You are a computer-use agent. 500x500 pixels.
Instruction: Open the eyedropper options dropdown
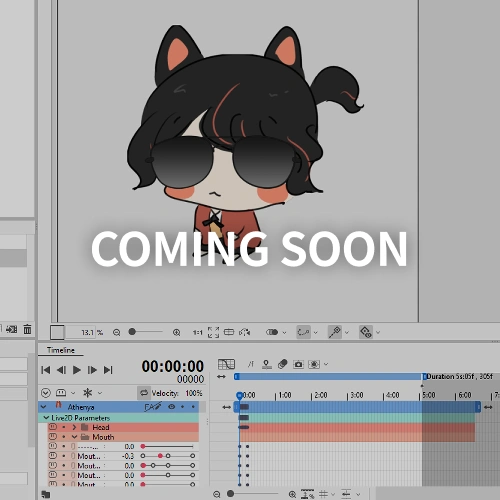(347, 332)
